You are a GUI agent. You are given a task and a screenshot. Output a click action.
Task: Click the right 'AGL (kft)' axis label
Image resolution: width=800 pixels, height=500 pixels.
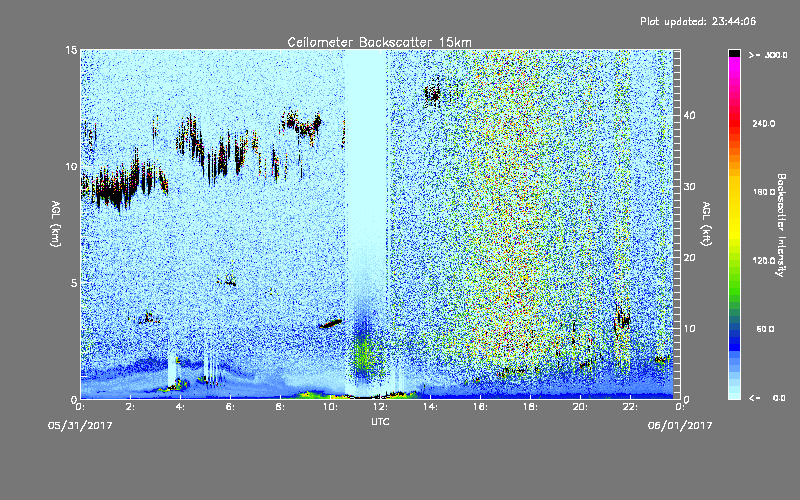click(x=707, y=224)
